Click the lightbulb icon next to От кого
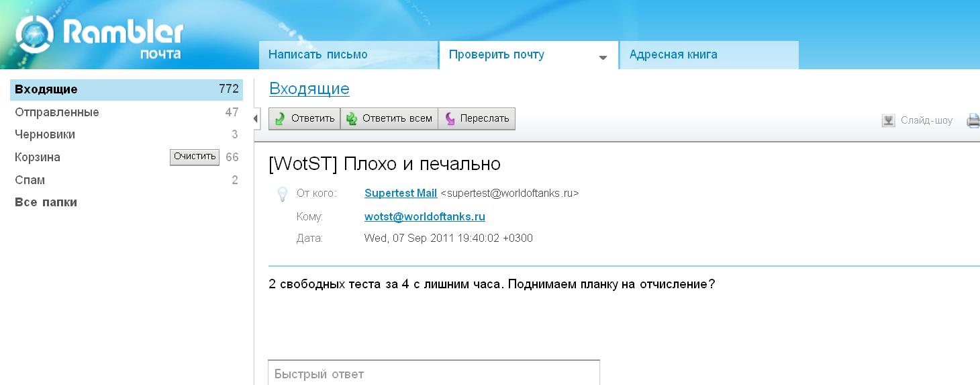 (x=283, y=194)
